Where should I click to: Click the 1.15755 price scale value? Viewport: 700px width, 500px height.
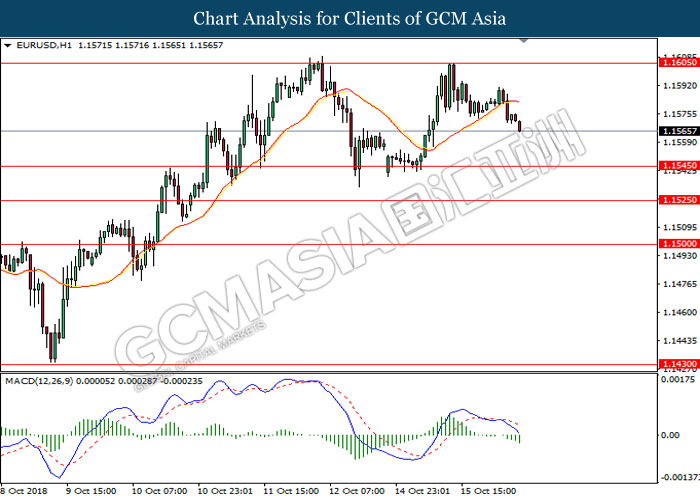pos(680,114)
